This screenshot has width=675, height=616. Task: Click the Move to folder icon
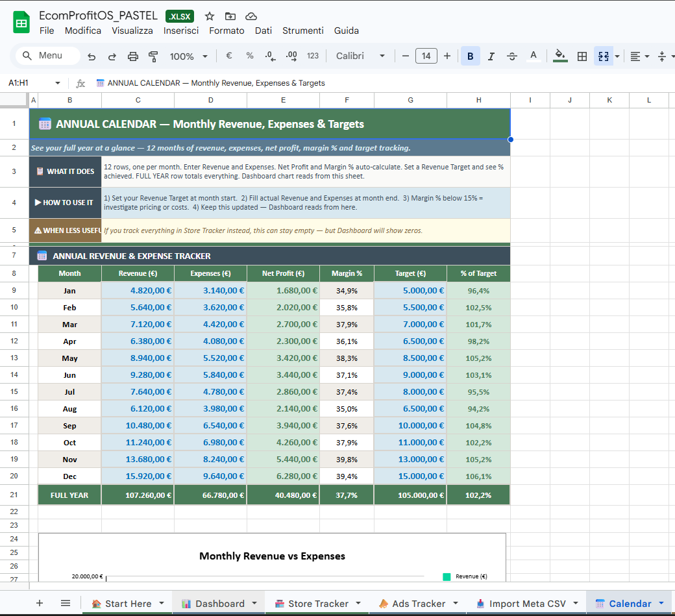230,16
